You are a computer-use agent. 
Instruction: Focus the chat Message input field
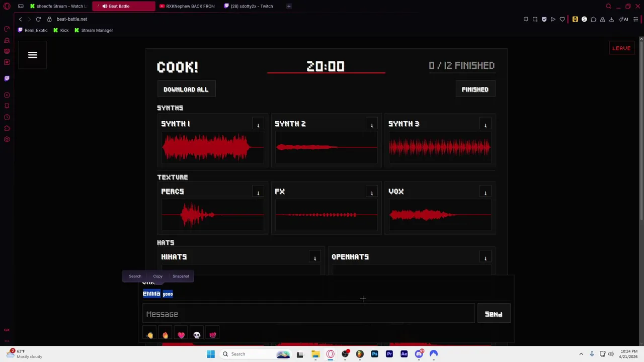pos(309,314)
